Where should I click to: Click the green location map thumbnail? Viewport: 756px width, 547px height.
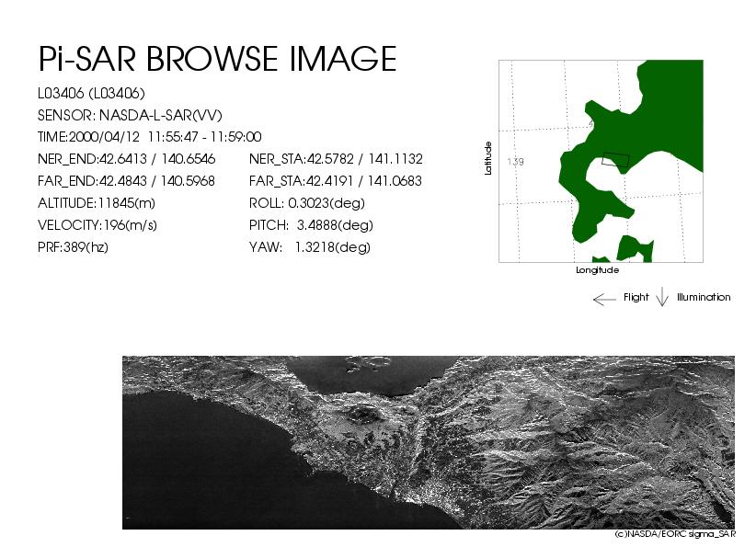pyautogui.click(x=601, y=161)
